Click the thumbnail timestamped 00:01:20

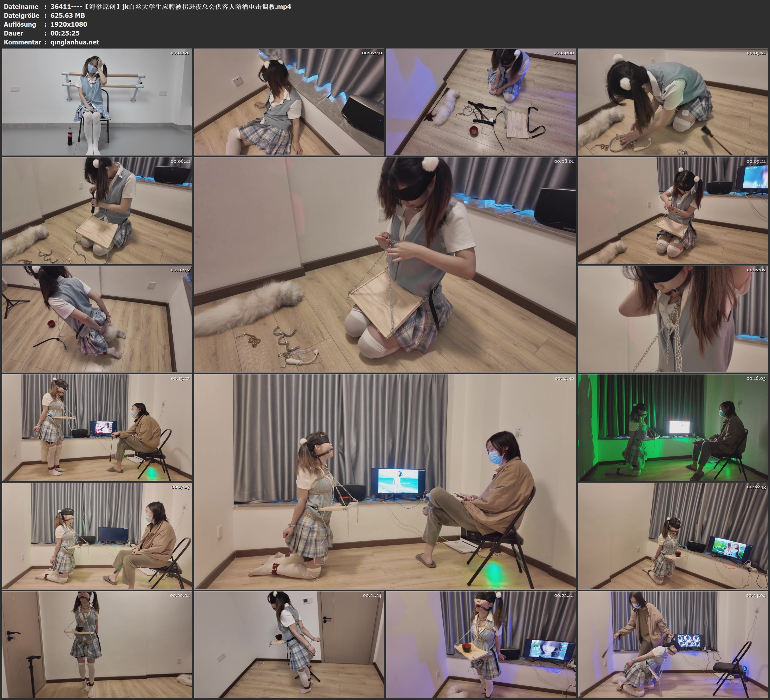coord(97,102)
